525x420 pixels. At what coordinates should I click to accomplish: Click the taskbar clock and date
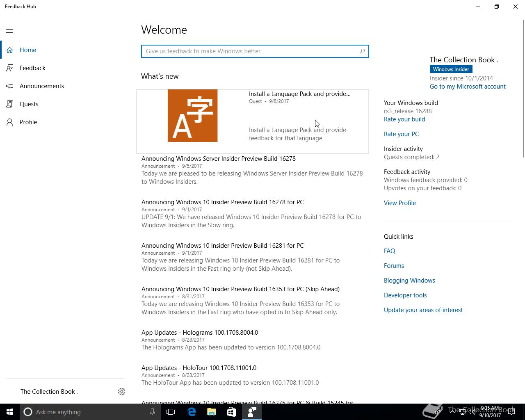[x=490, y=412]
